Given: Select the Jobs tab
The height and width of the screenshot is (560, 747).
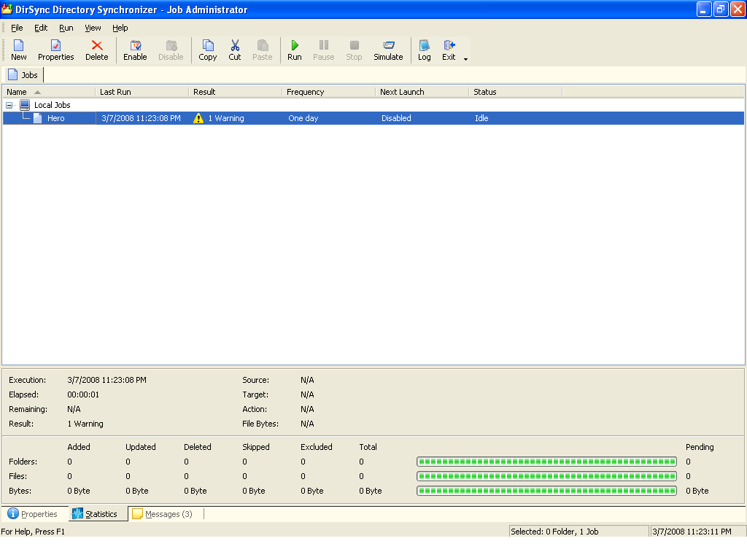Looking at the screenshot, I should point(23,75).
